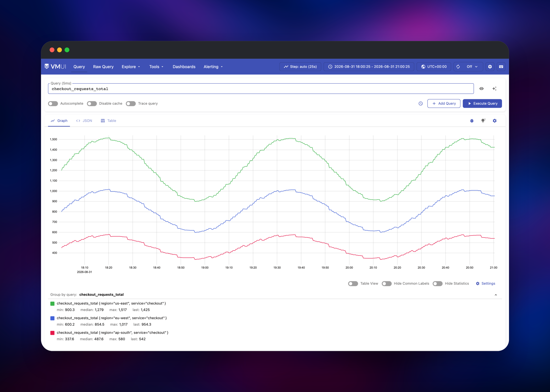Open the time range picker
The height and width of the screenshot is (392, 550).
tap(369, 67)
